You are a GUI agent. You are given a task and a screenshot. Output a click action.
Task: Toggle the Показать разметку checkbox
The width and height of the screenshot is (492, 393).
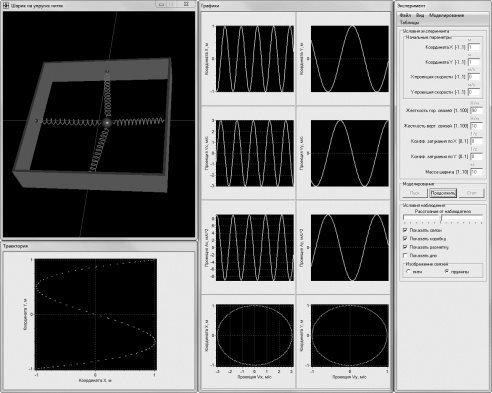click(x=405, y=247)
